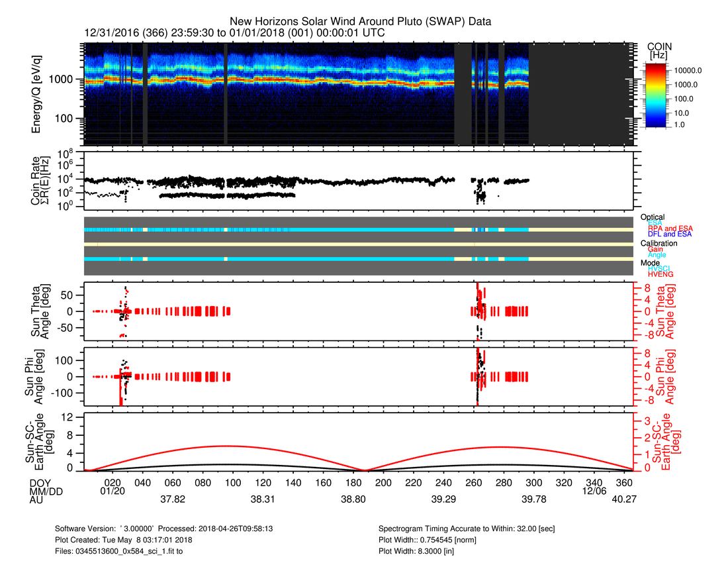This screenshot has width=728, height=563.
Task: Click the HVENG mode legend label
Action: [662, 274]
